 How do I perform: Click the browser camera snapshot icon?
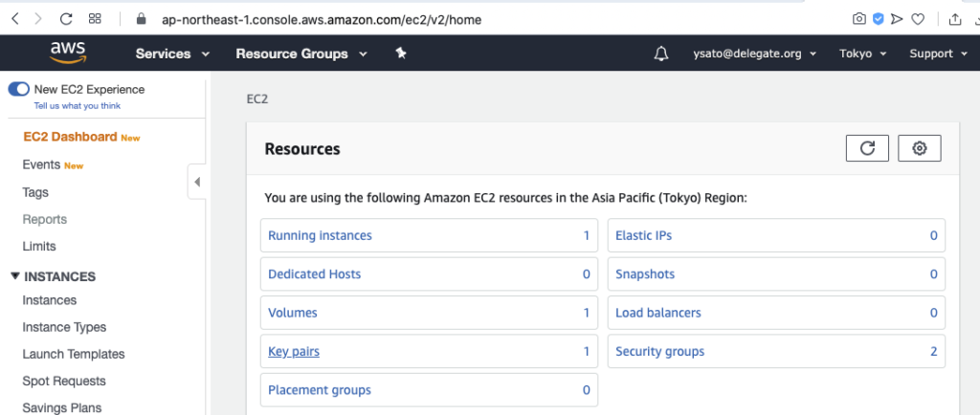click(x=859, y=18)
